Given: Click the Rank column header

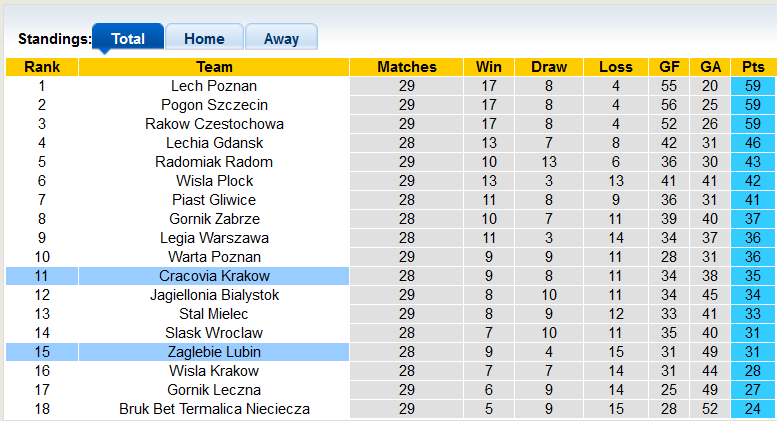Looking at the screenshot, I should click(42, 67).
